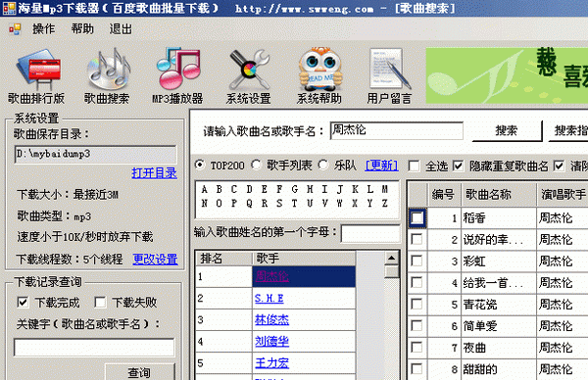The height and width of the screenshot is (380, 588).
Task: Check the box for song 夜曲
Action: tap(417, 348)
